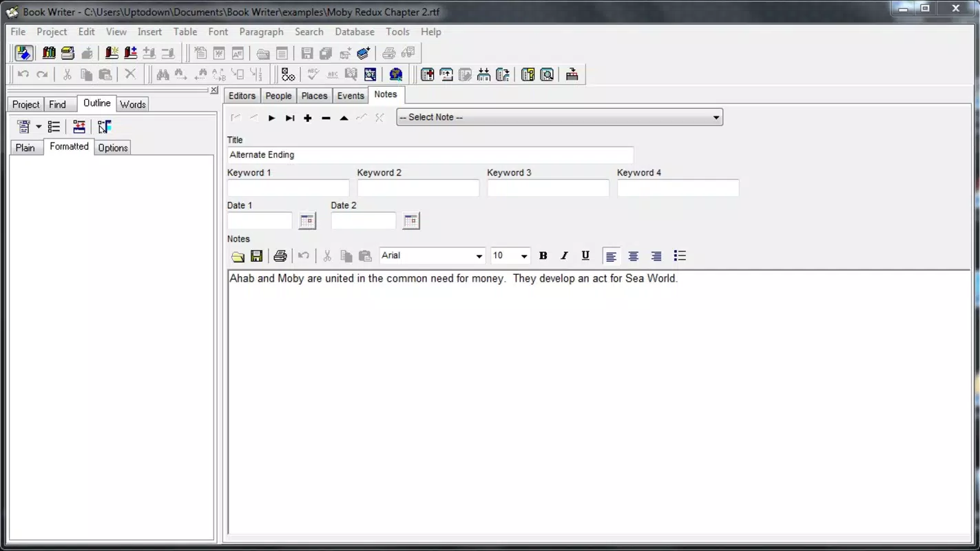Set right alignment for the note text
This screenshot has height=551, width=980.
(656, 256)
